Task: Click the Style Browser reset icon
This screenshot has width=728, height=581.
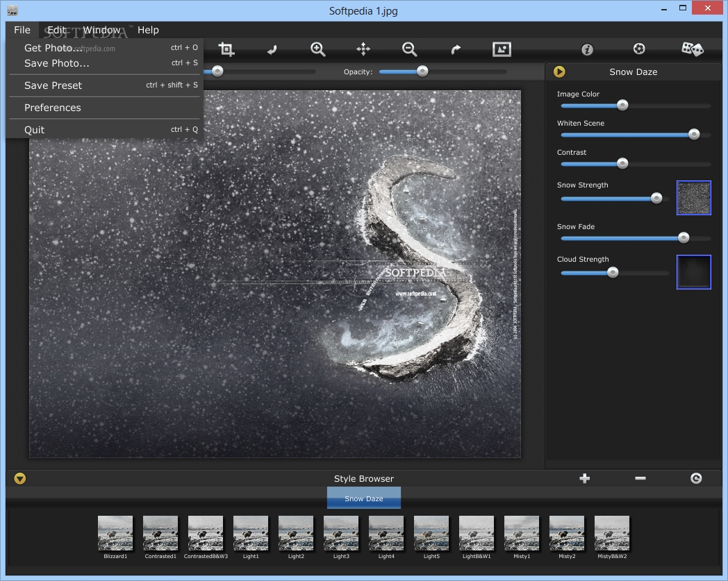Action: click(696, 478)
